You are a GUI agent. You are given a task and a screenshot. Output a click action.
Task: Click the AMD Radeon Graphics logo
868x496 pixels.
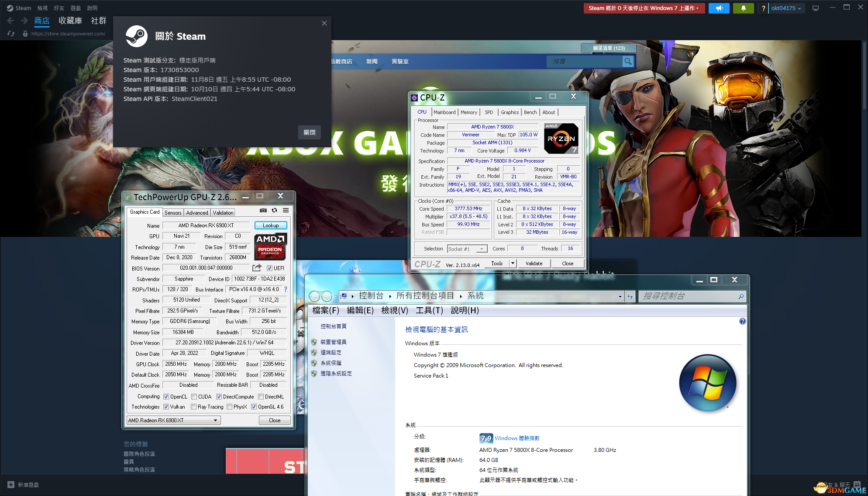point(270,246)
